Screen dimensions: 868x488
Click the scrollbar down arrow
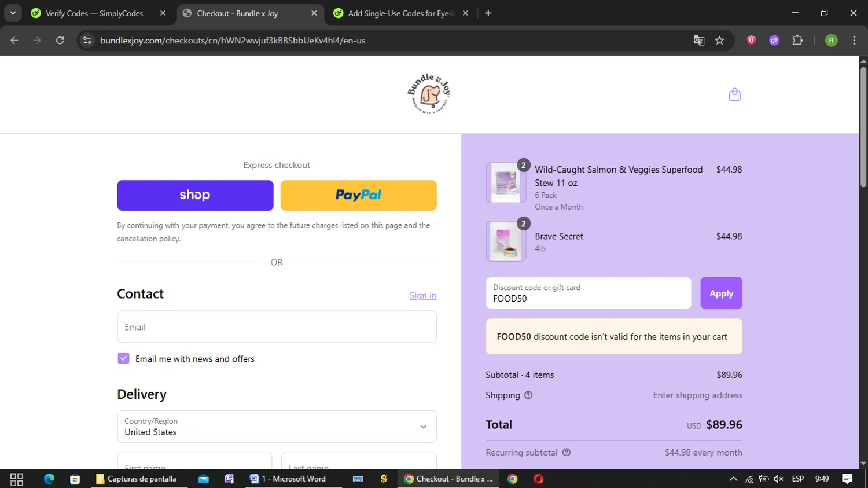(x=863, y=464)
